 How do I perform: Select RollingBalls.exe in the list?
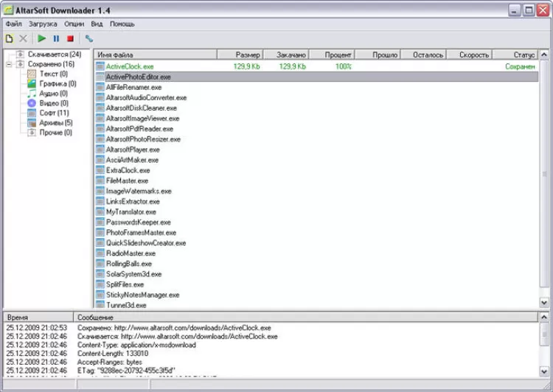(129, 264)
